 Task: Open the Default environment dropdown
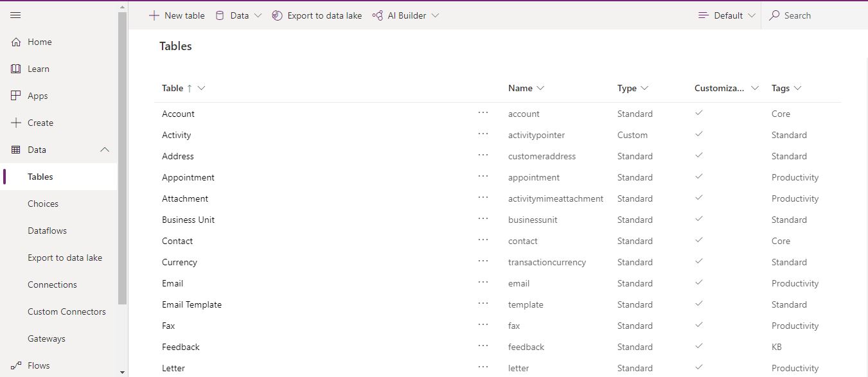725,15
